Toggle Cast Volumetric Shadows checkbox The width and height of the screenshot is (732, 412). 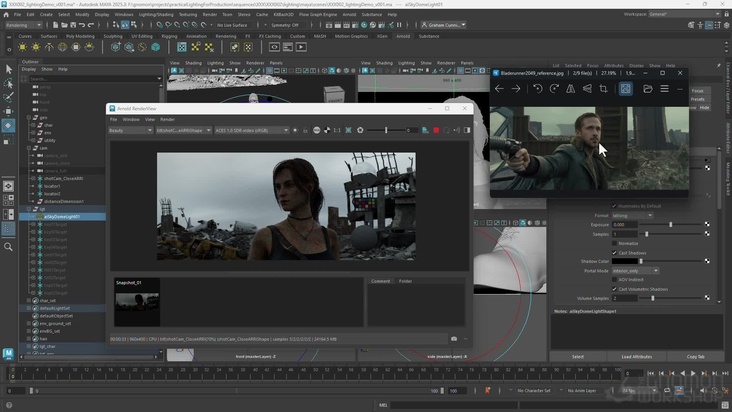615,289
